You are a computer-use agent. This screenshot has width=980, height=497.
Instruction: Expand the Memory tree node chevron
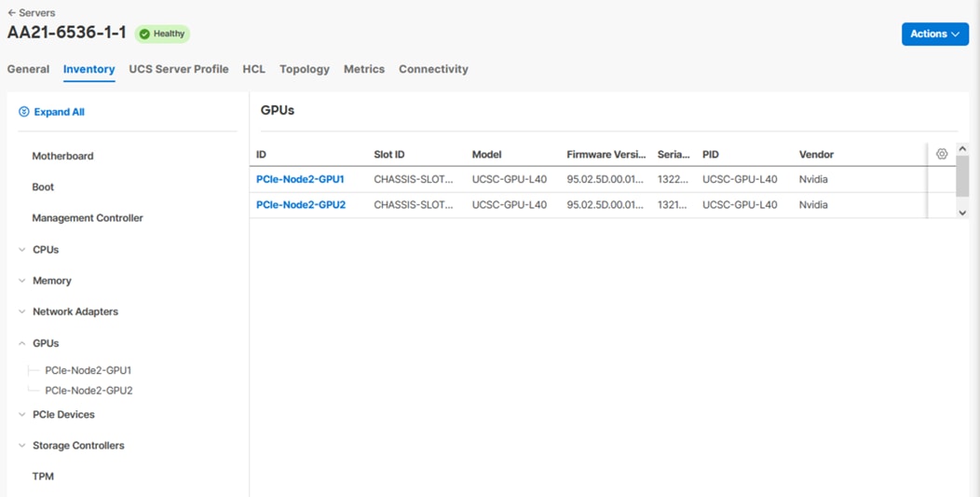[21, 281]
